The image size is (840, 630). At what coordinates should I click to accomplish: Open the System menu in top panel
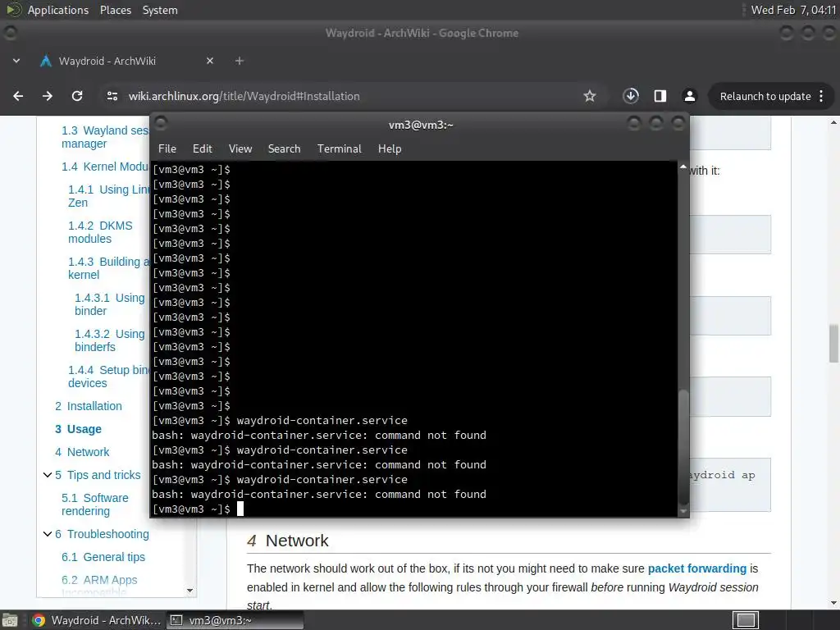pyautogui.click(x=160, y=10)
